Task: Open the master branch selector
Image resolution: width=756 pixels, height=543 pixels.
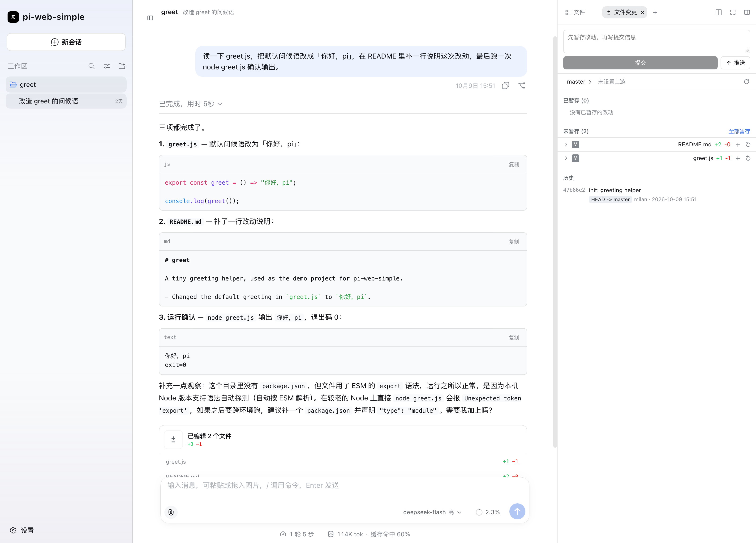Action: [x=579, y=82]
